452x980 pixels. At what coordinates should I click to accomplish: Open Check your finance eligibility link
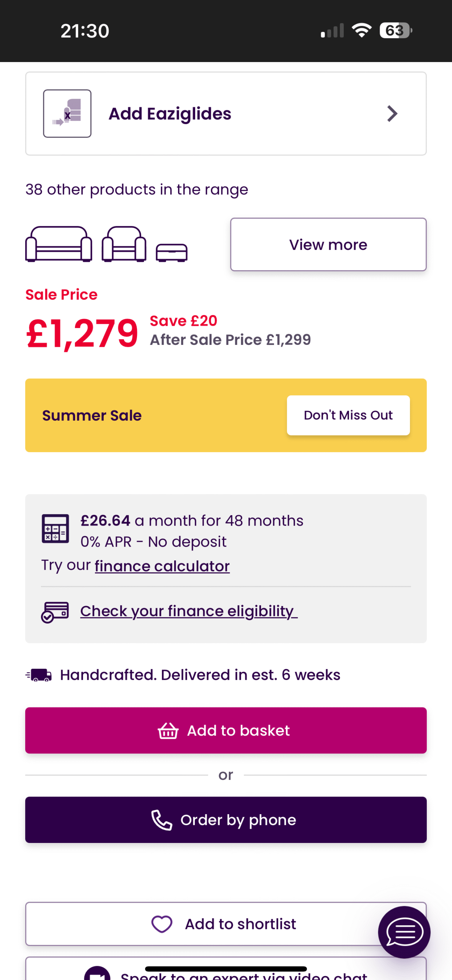tap(189, 611)
